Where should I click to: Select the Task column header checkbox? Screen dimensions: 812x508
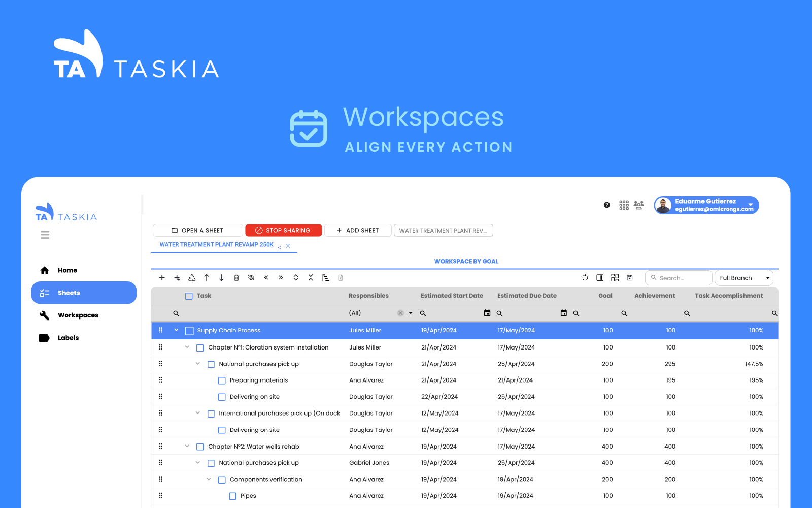189,295
